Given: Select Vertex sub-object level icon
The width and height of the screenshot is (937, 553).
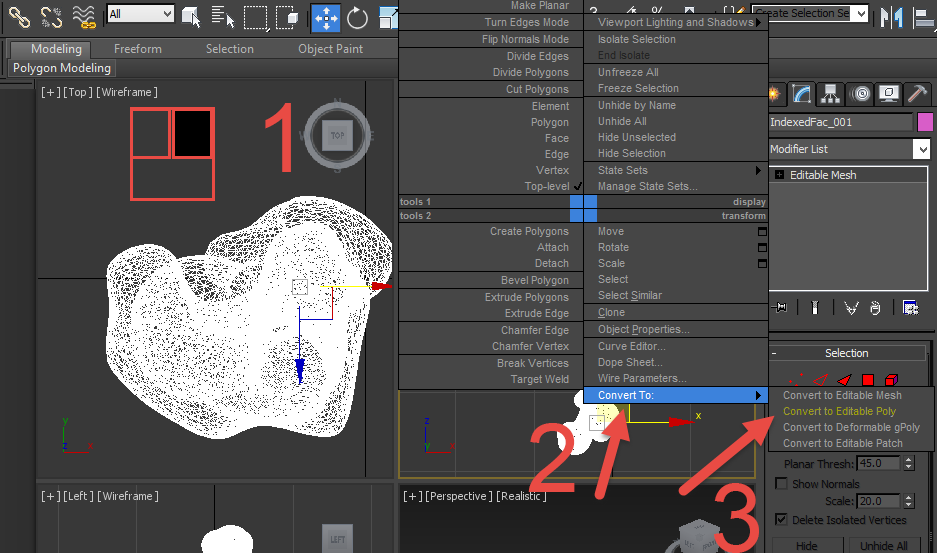Looking at the screenshot, I should pyautogui.click(x=795, y=380).
